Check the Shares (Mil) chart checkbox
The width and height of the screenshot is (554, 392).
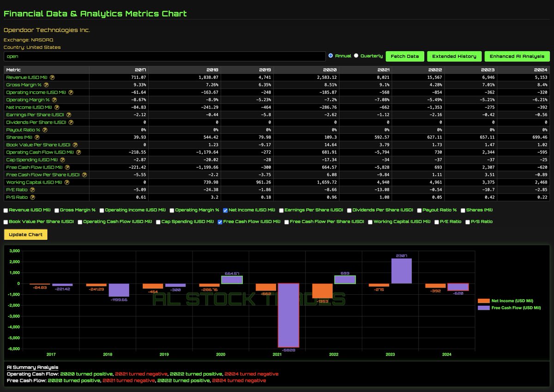click(463, 210)
